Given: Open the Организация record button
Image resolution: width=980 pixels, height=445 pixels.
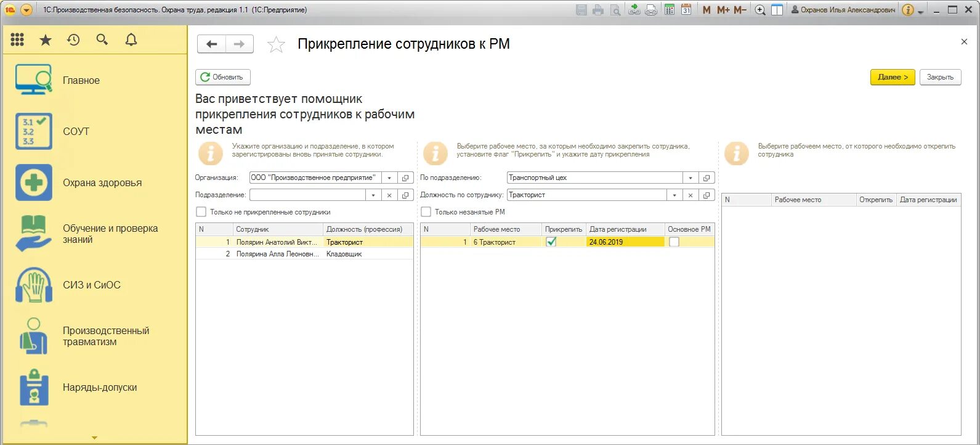Looking at the screenshot, I should point(405,178).
